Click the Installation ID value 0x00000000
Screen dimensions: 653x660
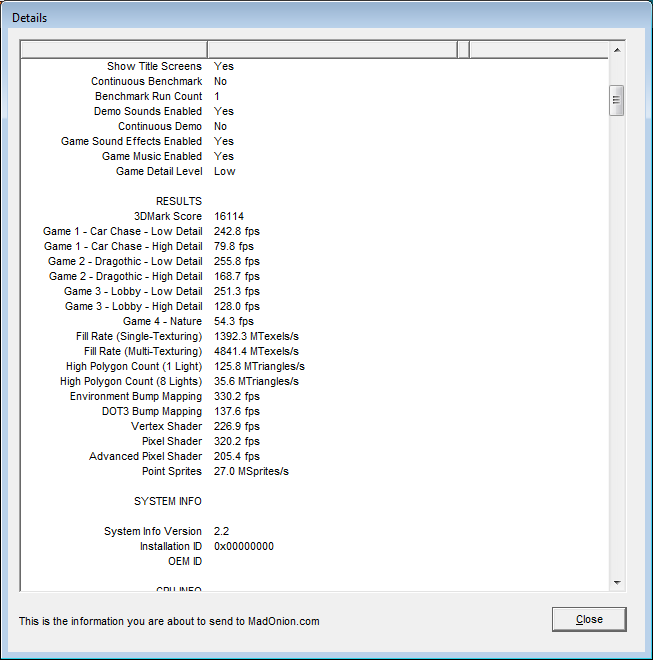click(x=243, y=546)
